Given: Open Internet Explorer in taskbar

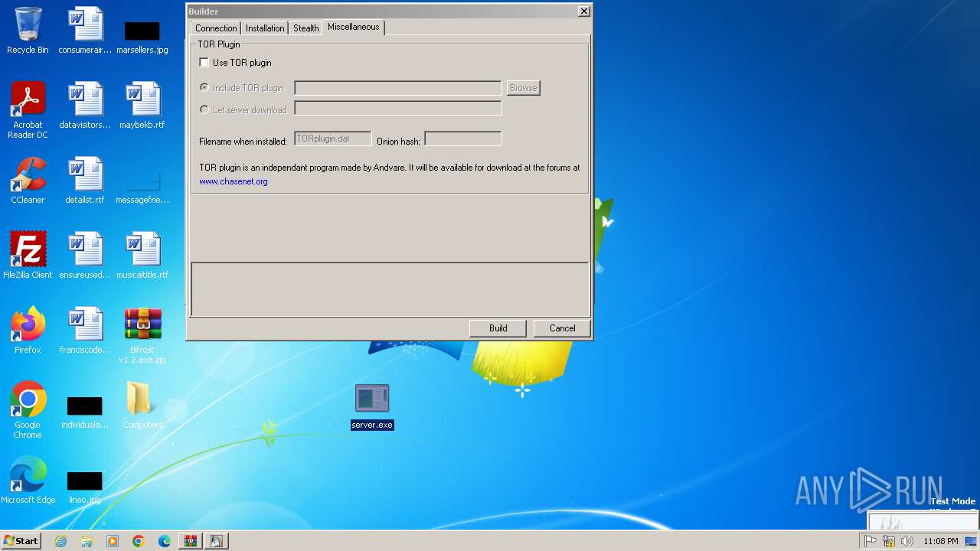Looking at the screenshot, I should 60,541.
